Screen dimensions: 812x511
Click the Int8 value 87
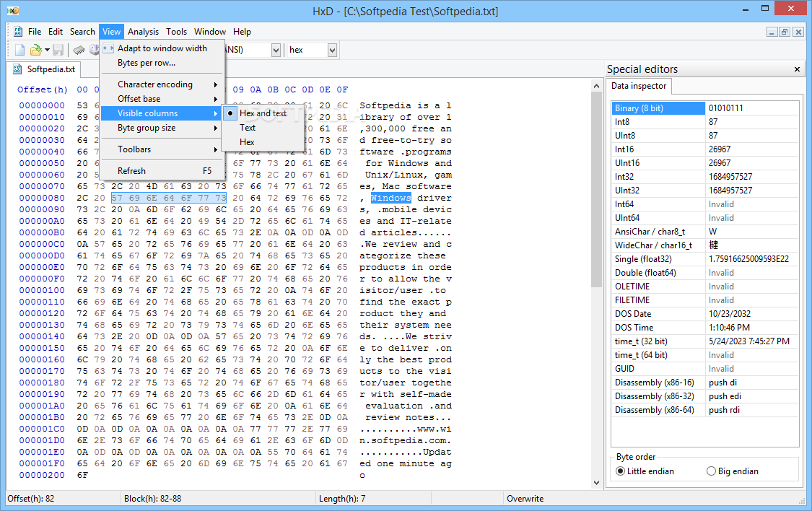click(713, 122)
